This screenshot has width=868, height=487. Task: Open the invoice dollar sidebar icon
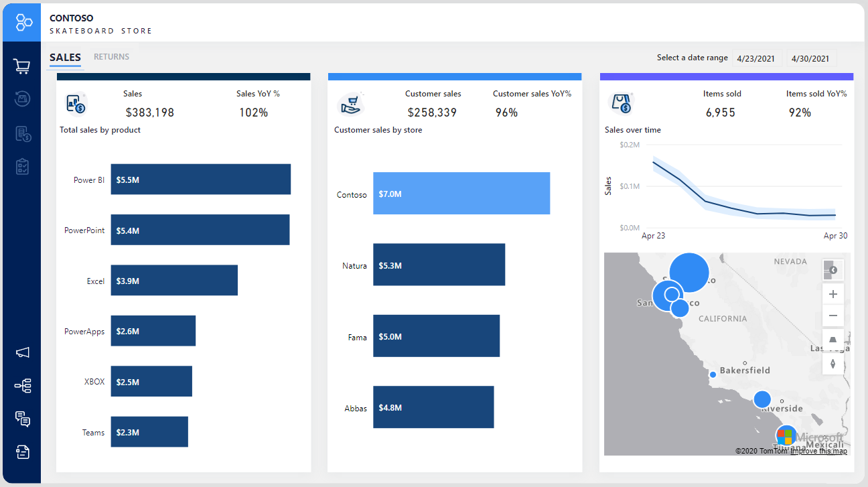(22, 133)
